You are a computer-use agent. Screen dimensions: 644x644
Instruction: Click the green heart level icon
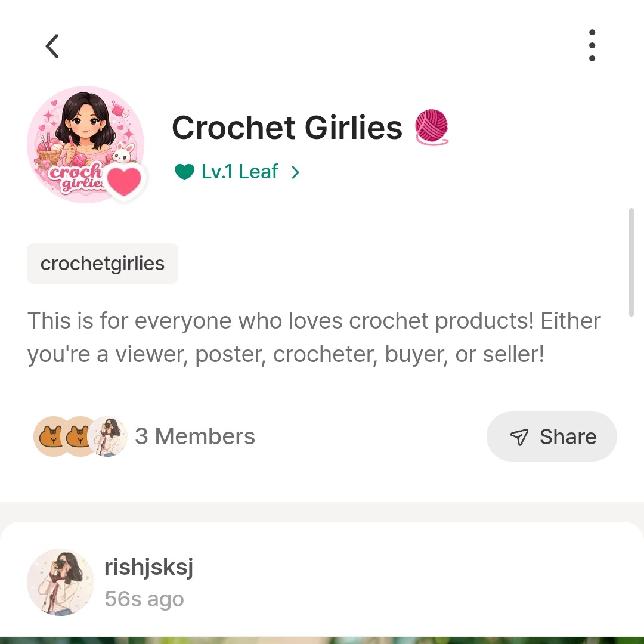point(184,172)
